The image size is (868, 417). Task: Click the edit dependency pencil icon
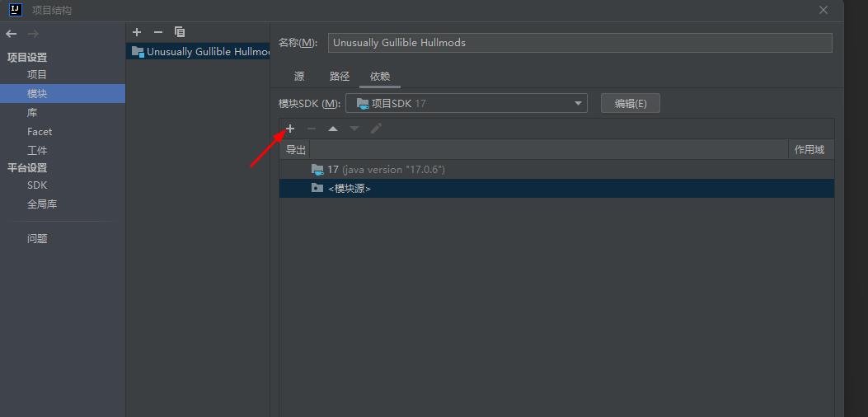(376, 129)
